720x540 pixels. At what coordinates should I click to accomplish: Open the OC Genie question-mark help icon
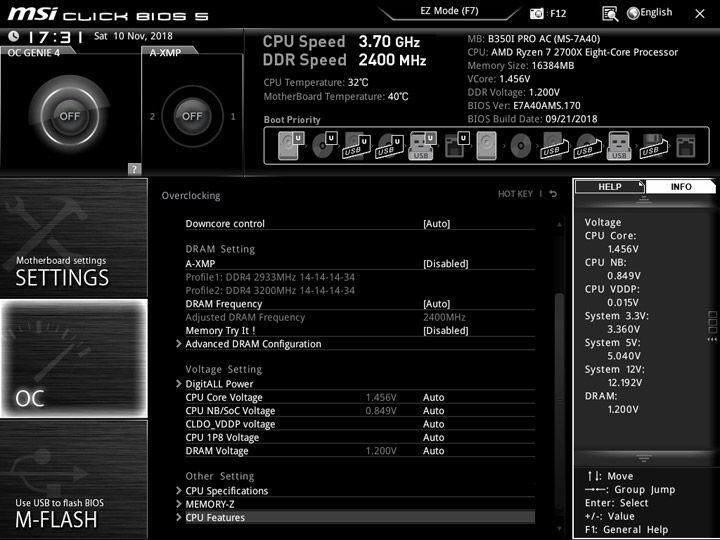click(134, 169)
